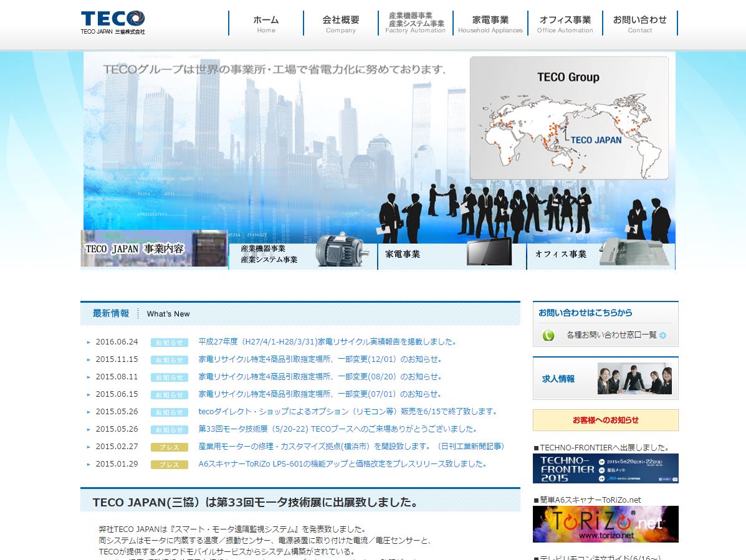Open the Factory Automation menu item
This screenshot has height=560, width=746.
pyautogui.click(x=415, y=23)
